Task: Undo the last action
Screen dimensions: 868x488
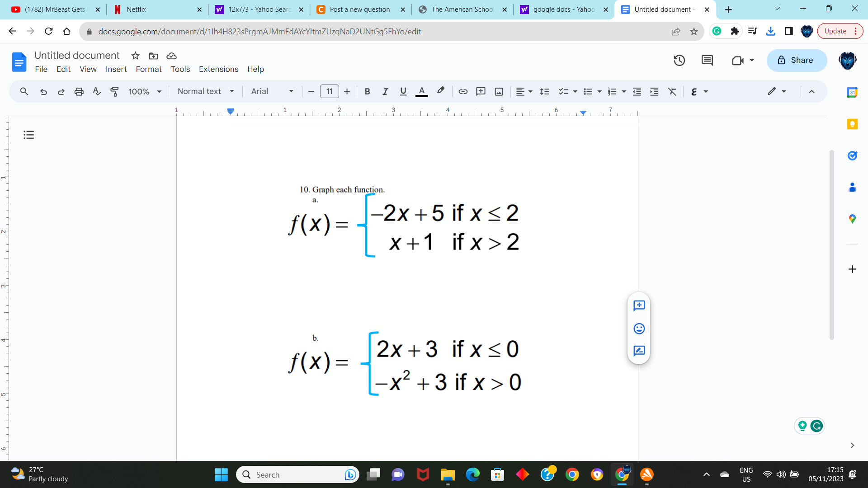Action: coord(43,92)
